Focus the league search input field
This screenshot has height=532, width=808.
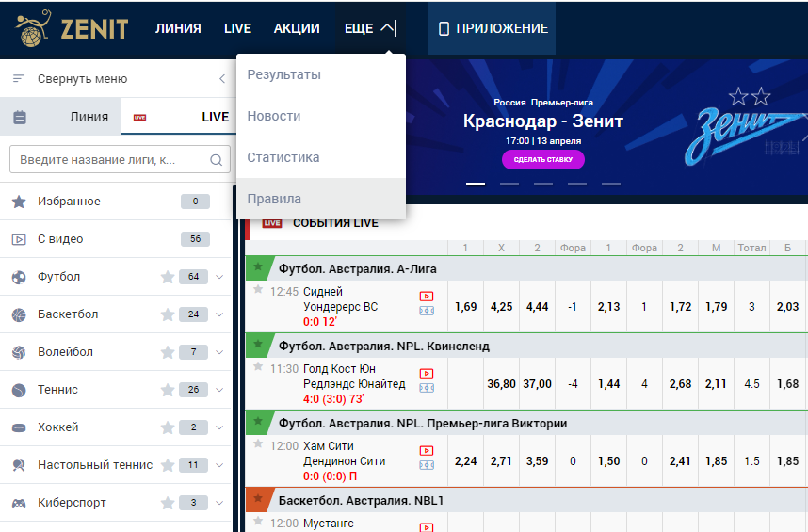click(120, 160)
